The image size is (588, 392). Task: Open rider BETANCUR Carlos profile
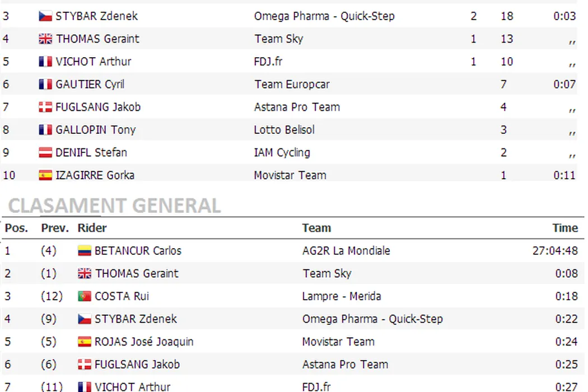tap(138, 251)
